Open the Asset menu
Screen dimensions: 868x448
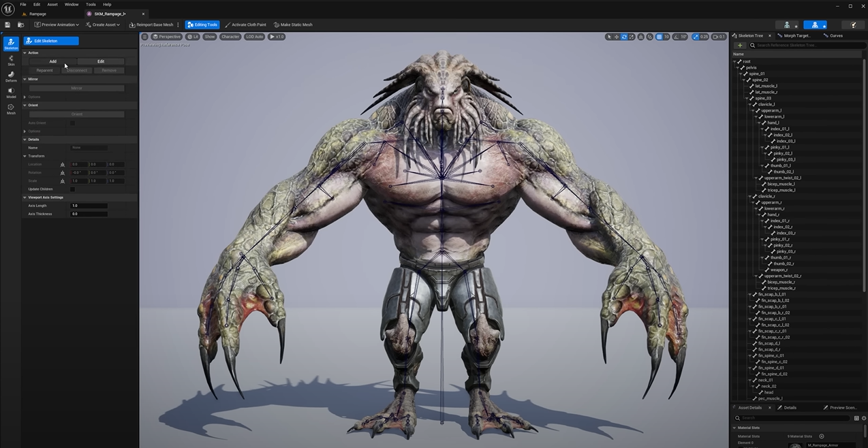tap(52, 4)
